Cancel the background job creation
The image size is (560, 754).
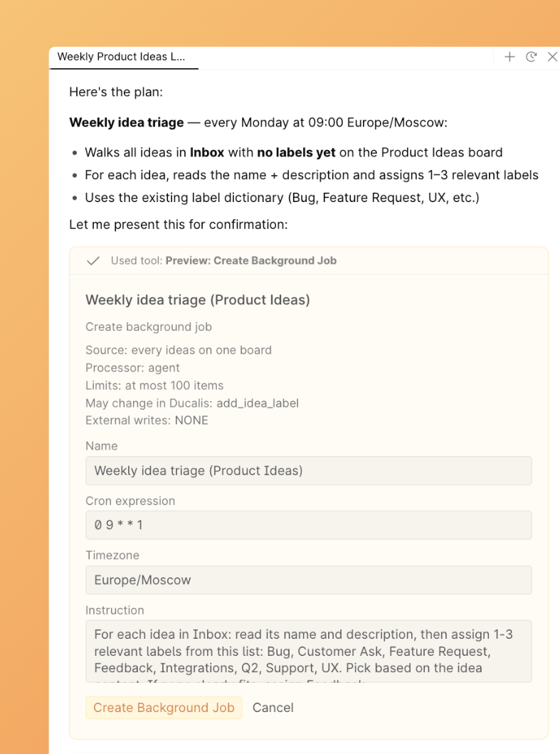(273, 707)
